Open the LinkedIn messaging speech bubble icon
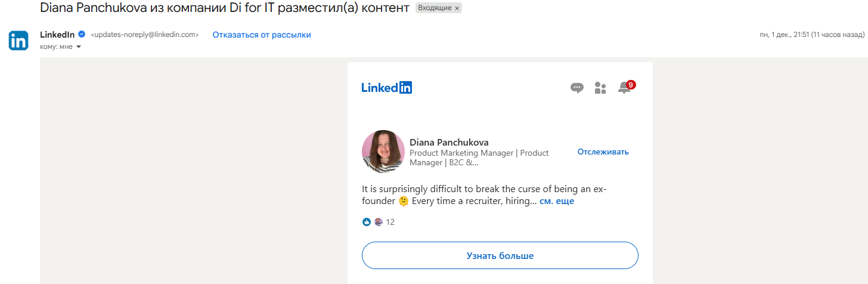Viewport: 868px width, 284px height. [576, 88]
